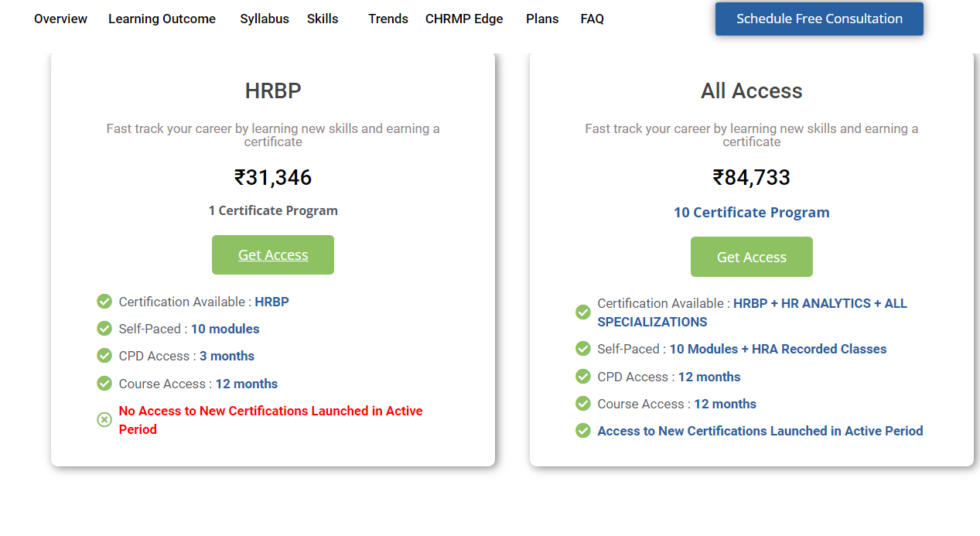Go to Learning Outcome section
The width and height of the screenshot is (980, 536).
pos(162,19)
